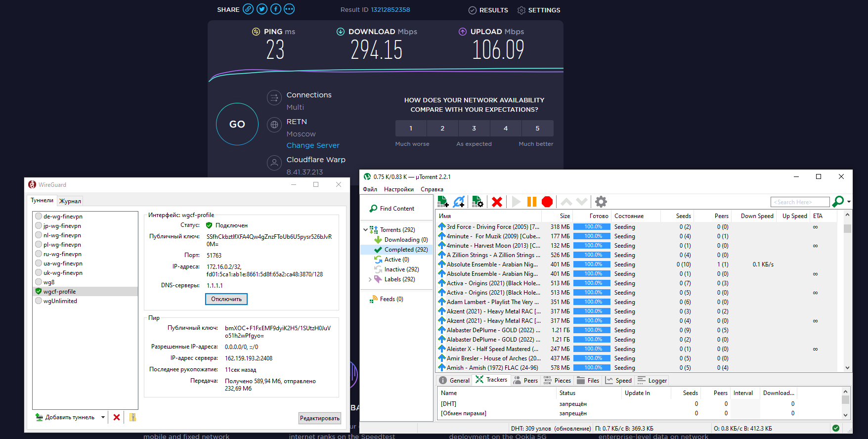868x439 pixels.
Task: Select Completed (292) category
Action: [401, 250]
